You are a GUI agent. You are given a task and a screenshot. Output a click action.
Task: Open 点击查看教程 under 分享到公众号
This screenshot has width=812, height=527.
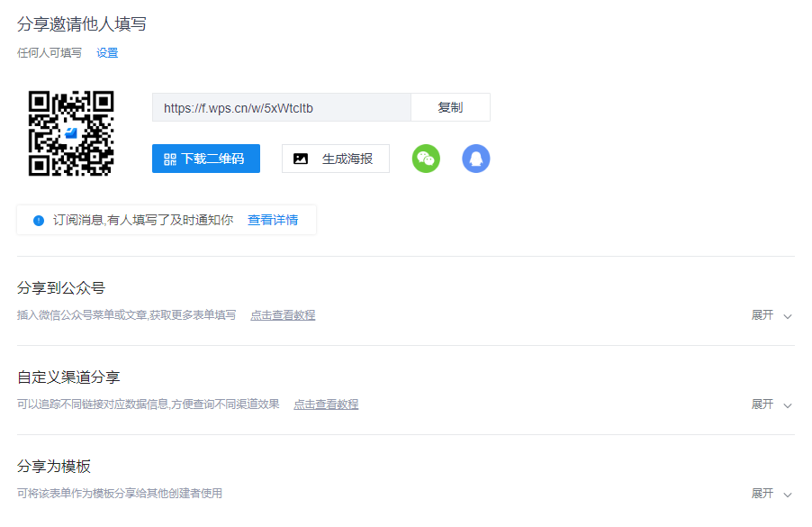point(283,315)
